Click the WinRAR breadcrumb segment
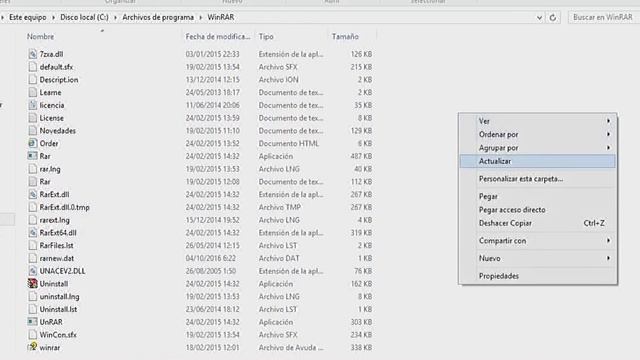Viewport: 640px width, 360px height. [x=221, y=18]
